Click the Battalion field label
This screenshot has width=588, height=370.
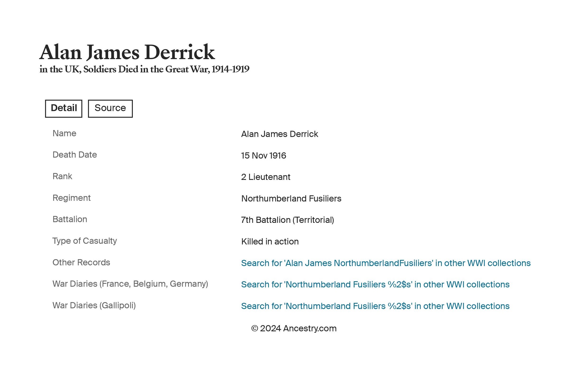(x=70, y=220)
